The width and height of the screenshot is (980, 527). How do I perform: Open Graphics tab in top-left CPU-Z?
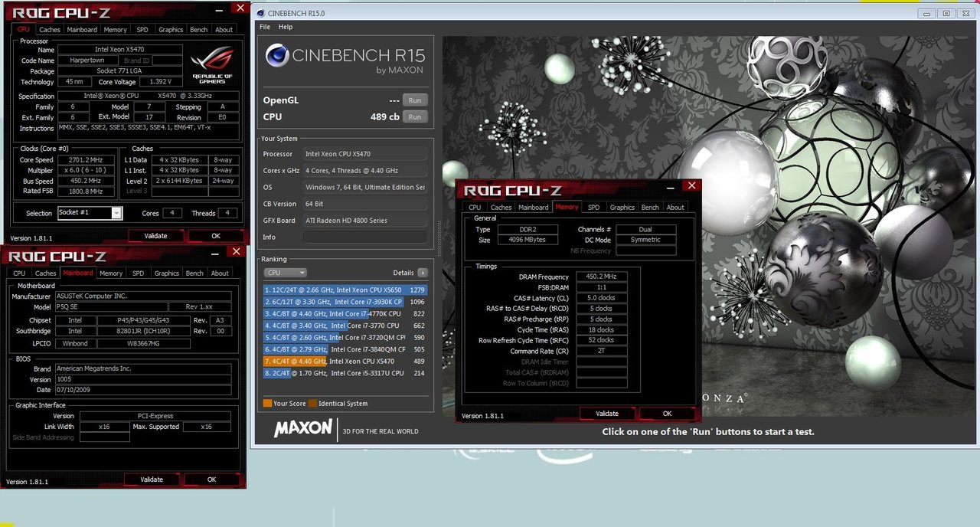point(171,30)
